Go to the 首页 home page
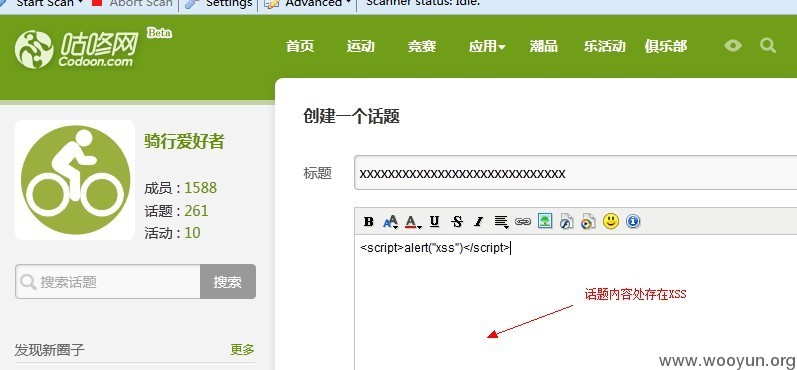The width and height of the screenshot is (797, 370). pos(300,46)
